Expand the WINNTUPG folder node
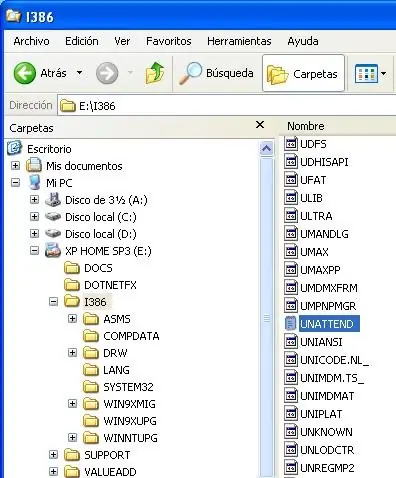 point(72,437)
